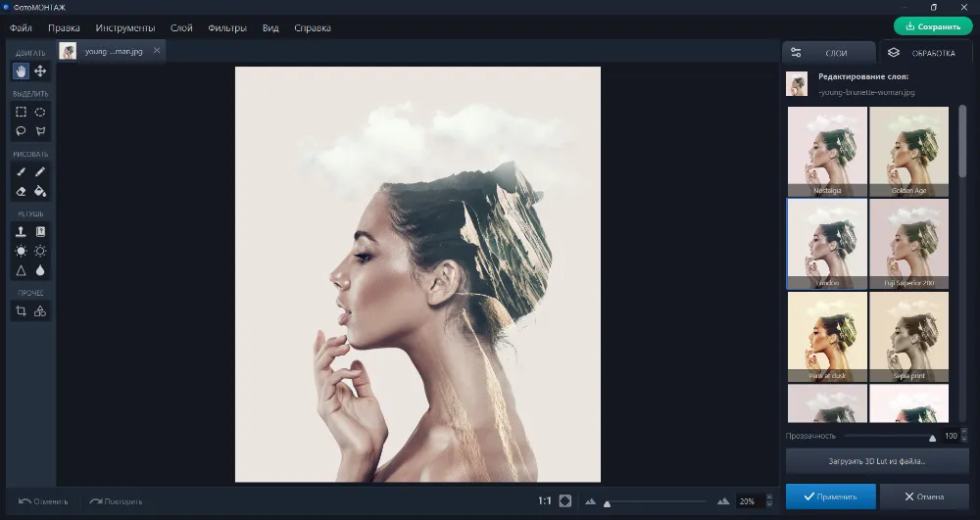
Task: Set zoom to 1:1 actual size
Action: (544, 501)
